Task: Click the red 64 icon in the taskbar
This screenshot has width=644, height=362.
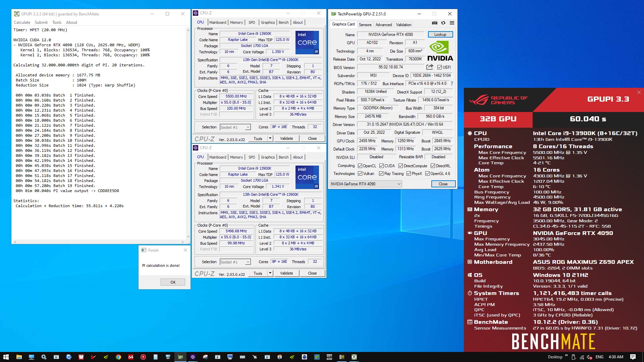Action: [x=131, y=357]
